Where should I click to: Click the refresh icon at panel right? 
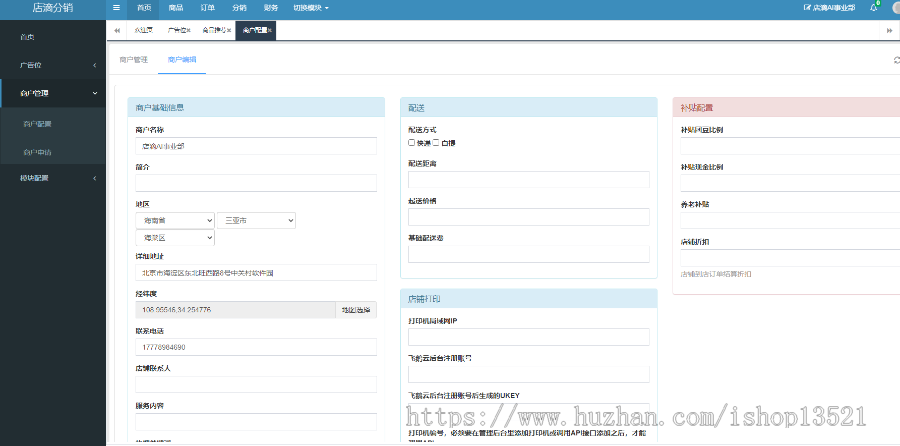click(x=896, y=60)
